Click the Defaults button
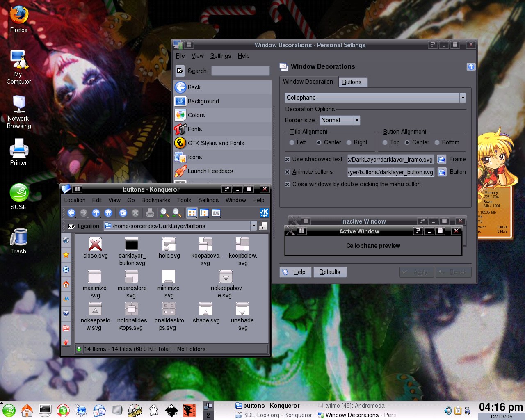The height and width of the screenshot is (420, 525). [x=330, y=272]
